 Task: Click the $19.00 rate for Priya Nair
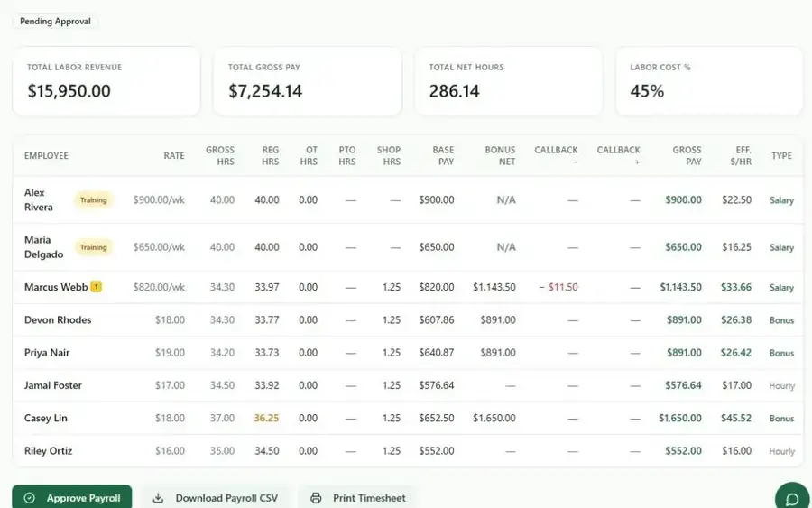coord(170,353)
